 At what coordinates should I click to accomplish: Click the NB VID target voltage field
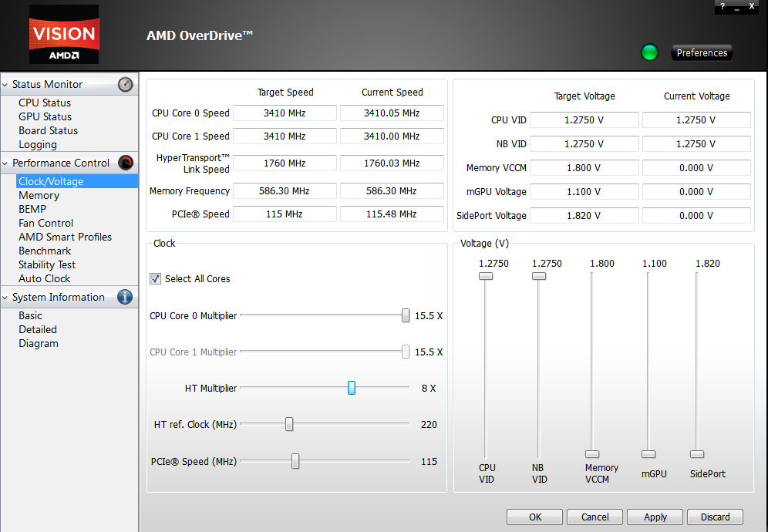[584, 144]
